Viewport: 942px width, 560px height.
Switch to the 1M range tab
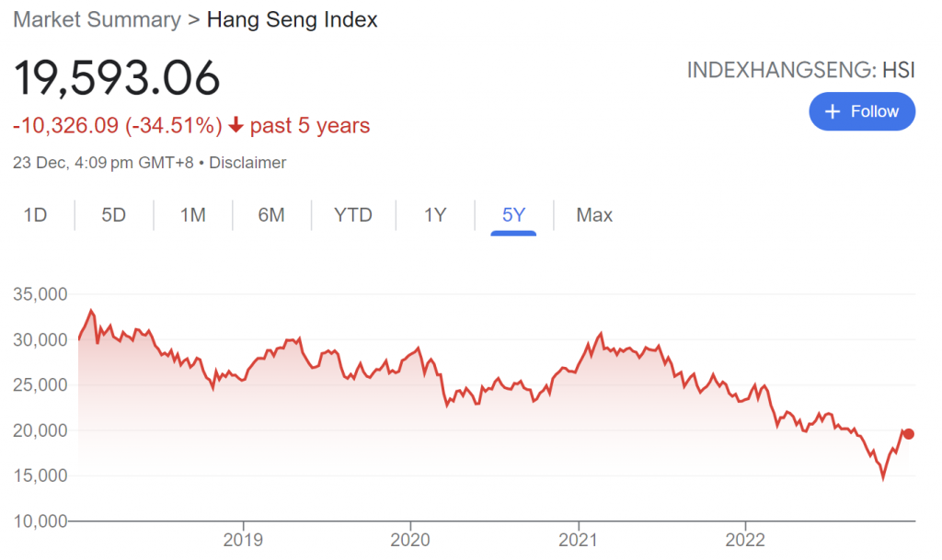(193, 215)
